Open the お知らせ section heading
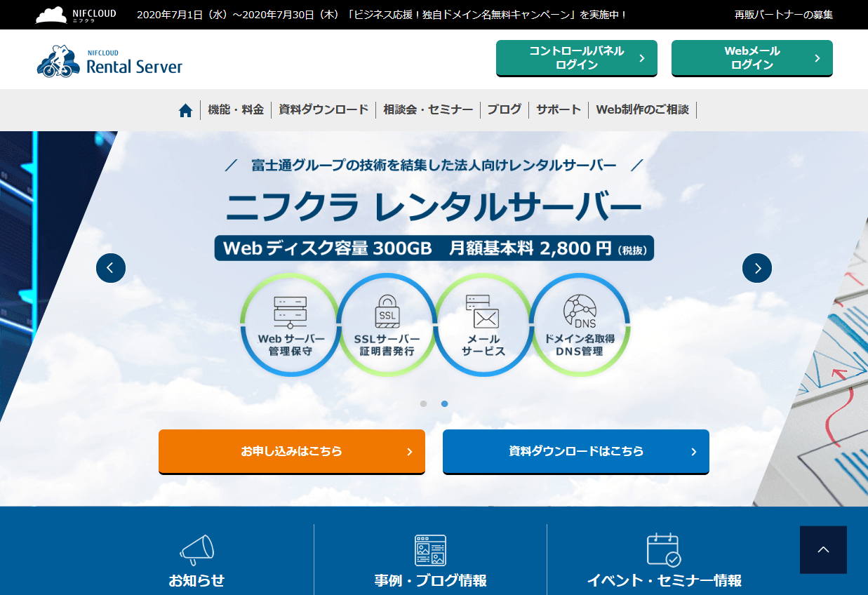Viewport: 868px width, 595px height. pyautogui.click(x=196, y=581)
